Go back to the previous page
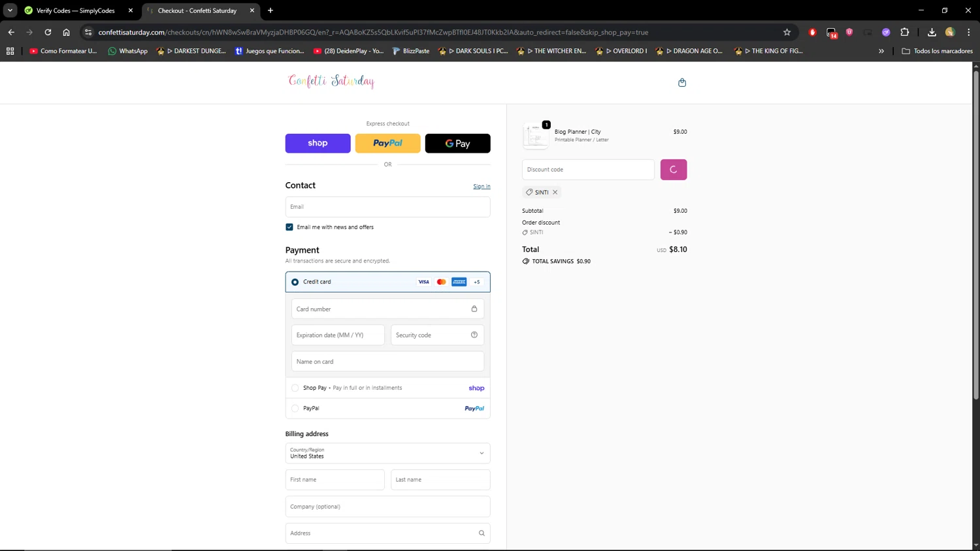980x551 pixels. 11,32
